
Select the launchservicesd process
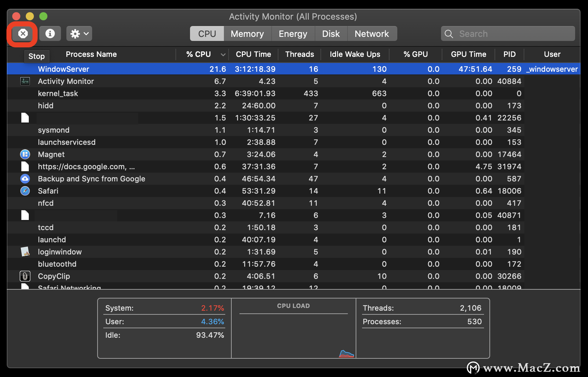67,142
